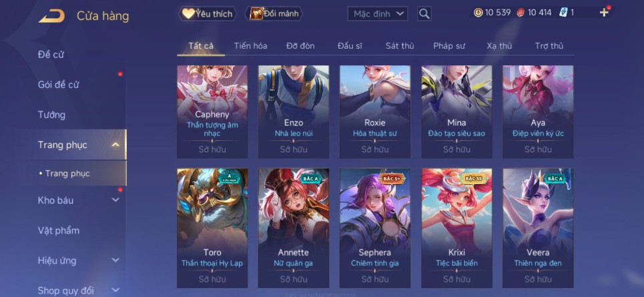
Task: Go back using the golden arrow icon
Action: click(52, 16)
